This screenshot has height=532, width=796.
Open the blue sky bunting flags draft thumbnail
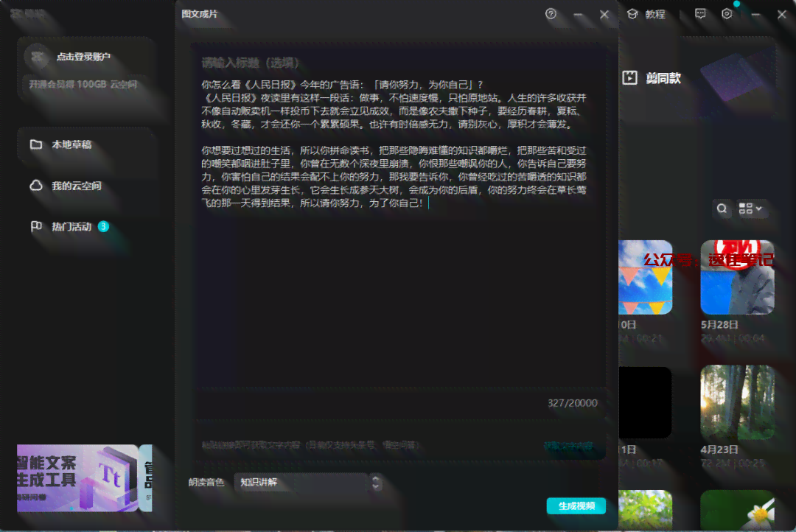[645, 277]
